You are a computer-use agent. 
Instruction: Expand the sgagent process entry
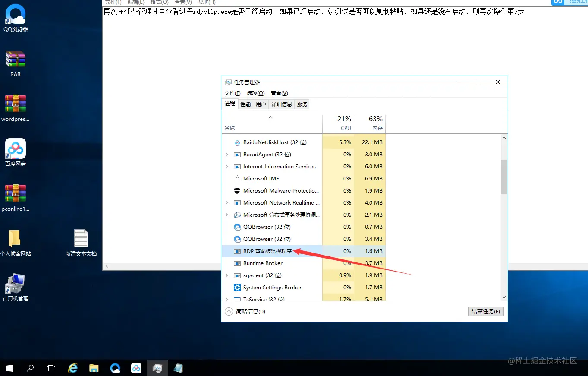point(226,275)
